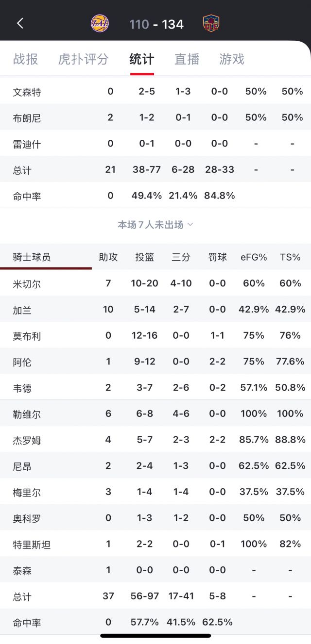Screen dimensions: 311x644
Task: Switch to the 直播 tab
Action: [187, 59]
